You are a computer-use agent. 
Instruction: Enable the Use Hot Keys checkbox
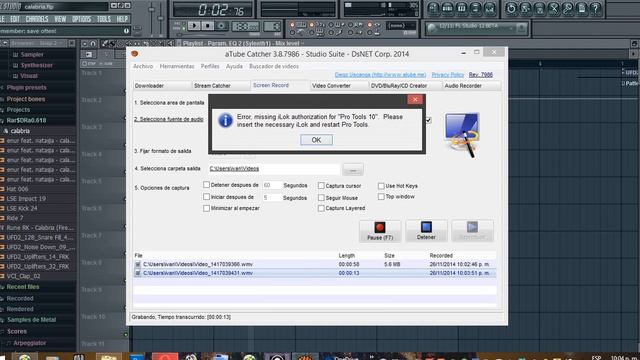click(x=381, y=186)
